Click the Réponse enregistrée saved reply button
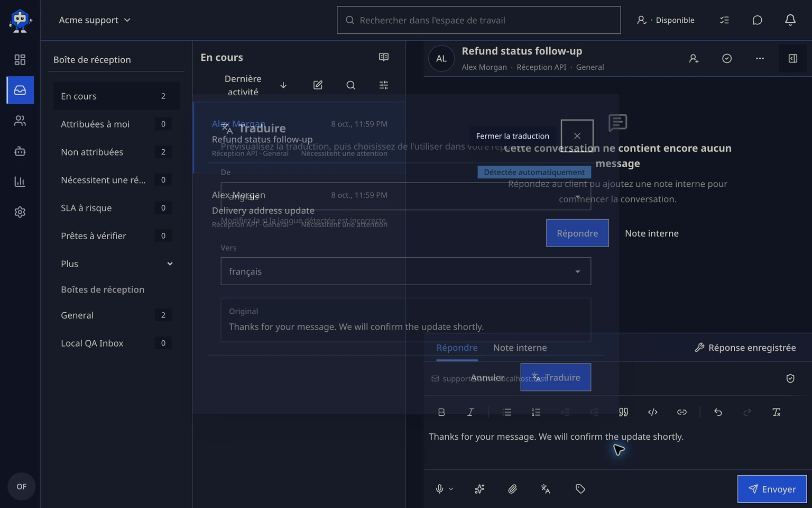The image size is (812, 508). [x=745, y=348]
